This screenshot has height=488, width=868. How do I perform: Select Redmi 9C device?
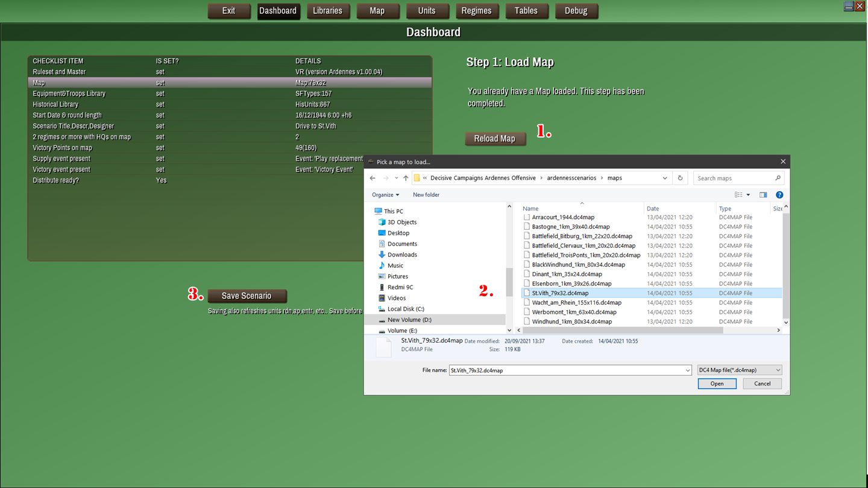(x=400, y=287)
